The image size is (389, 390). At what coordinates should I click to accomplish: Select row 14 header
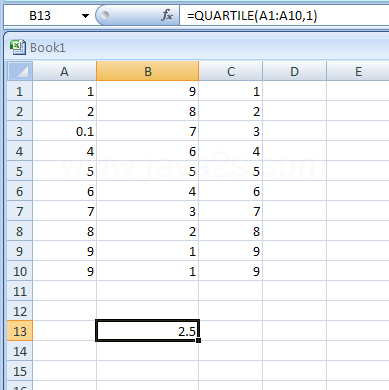20,351
